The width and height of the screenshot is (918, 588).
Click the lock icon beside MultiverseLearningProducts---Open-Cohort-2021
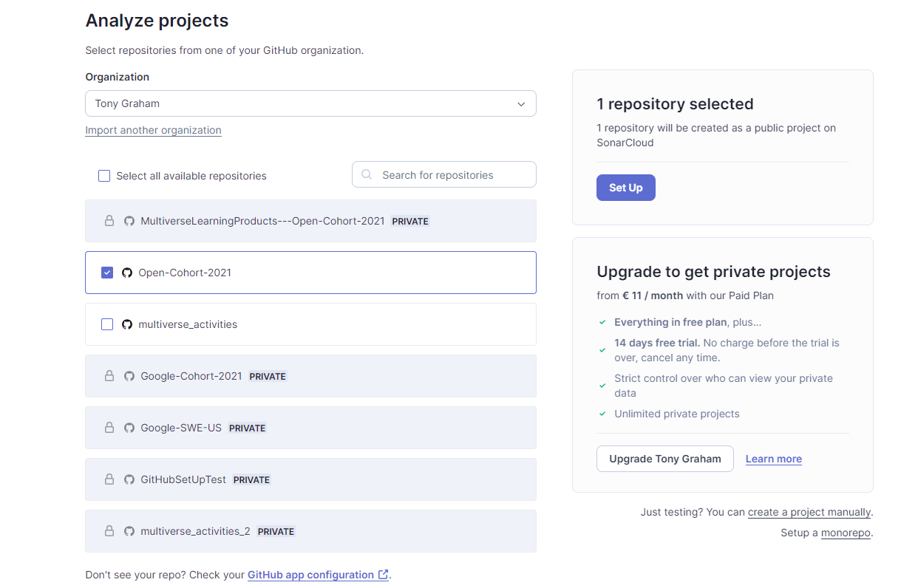pyautogui.click(x=109, y=221)
